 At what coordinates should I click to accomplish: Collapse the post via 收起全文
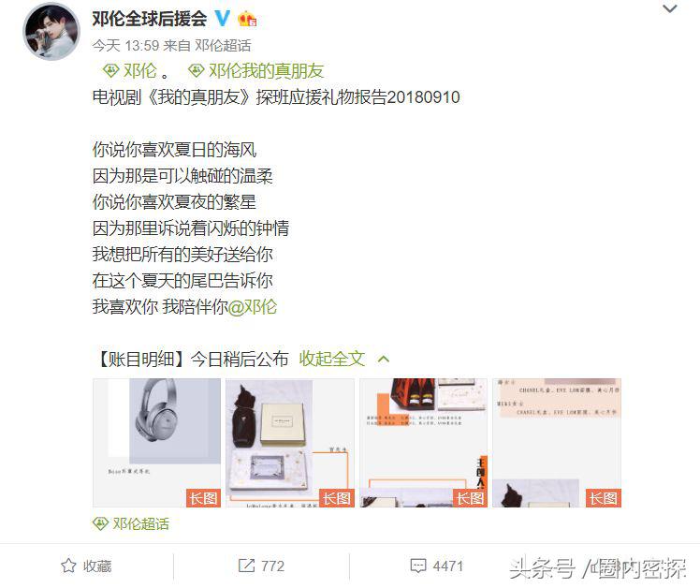[332, 359]
